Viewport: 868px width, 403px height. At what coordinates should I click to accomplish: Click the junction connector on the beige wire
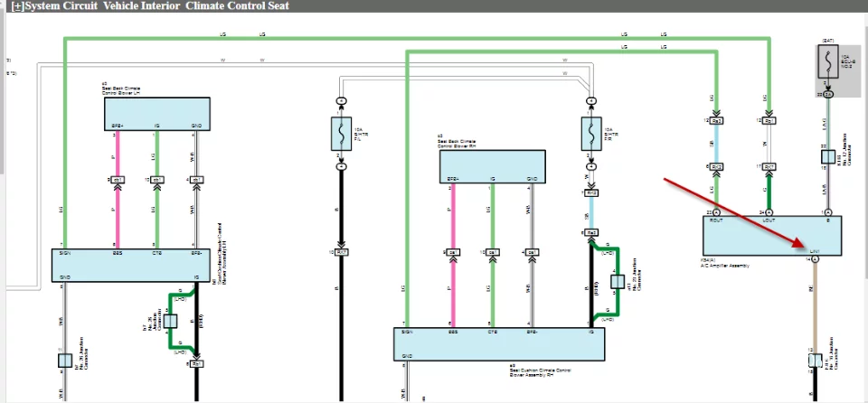click(815, 361)
